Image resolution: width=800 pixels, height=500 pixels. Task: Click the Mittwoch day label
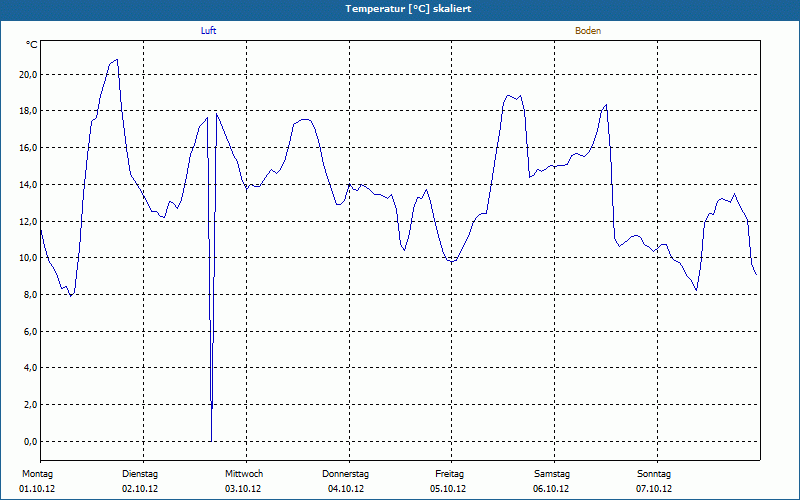(244, 474)
